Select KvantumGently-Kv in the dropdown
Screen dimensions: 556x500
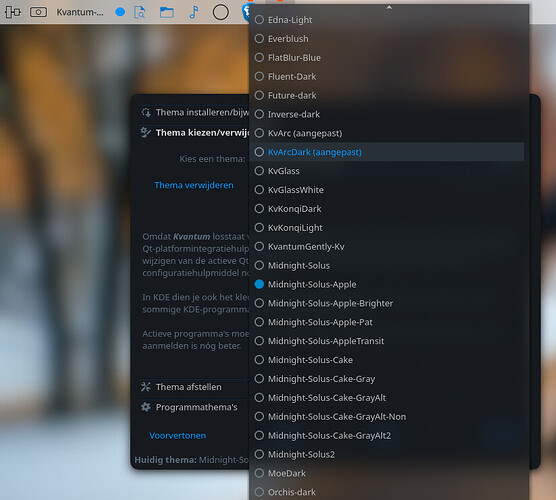387,246
